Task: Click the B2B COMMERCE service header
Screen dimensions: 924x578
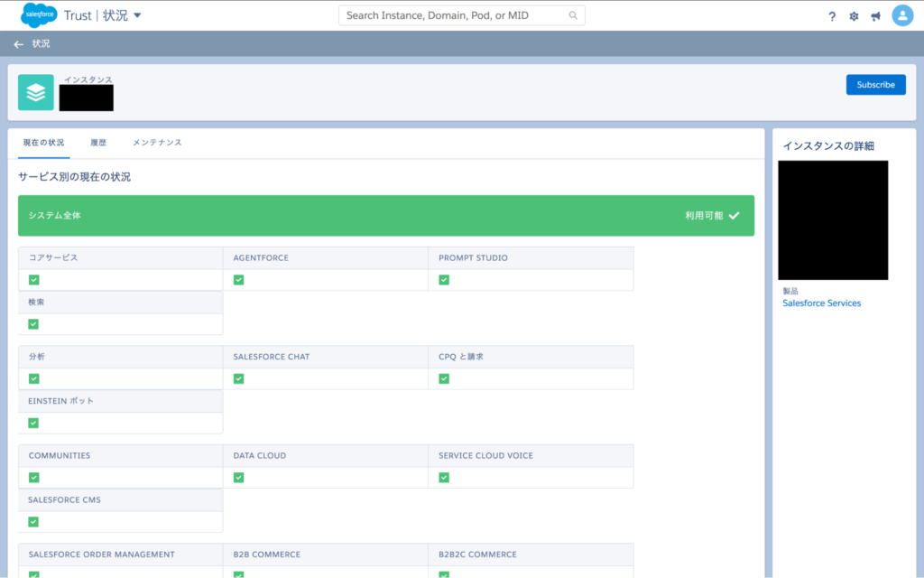Action: click(x=326, y=555)
